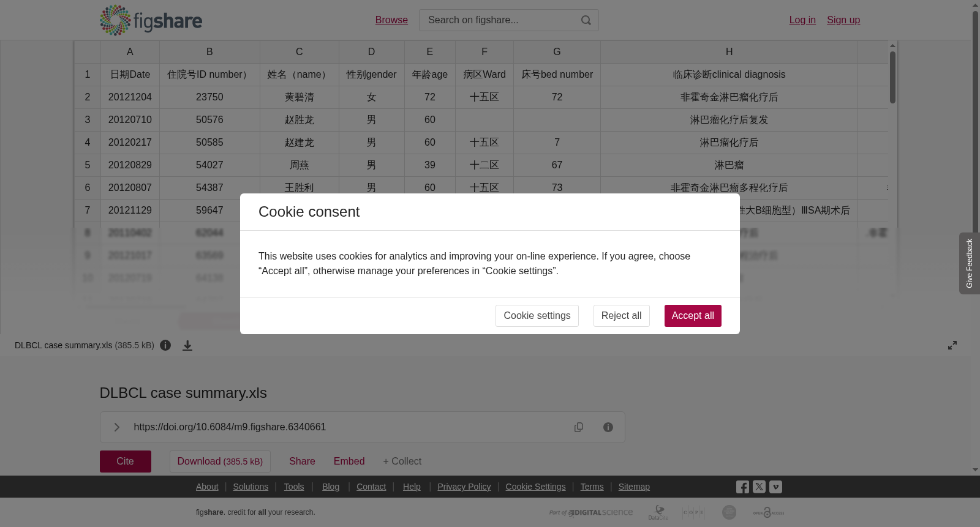
Task: Click page scrollbar down arrow
Action: pos(975,470)
